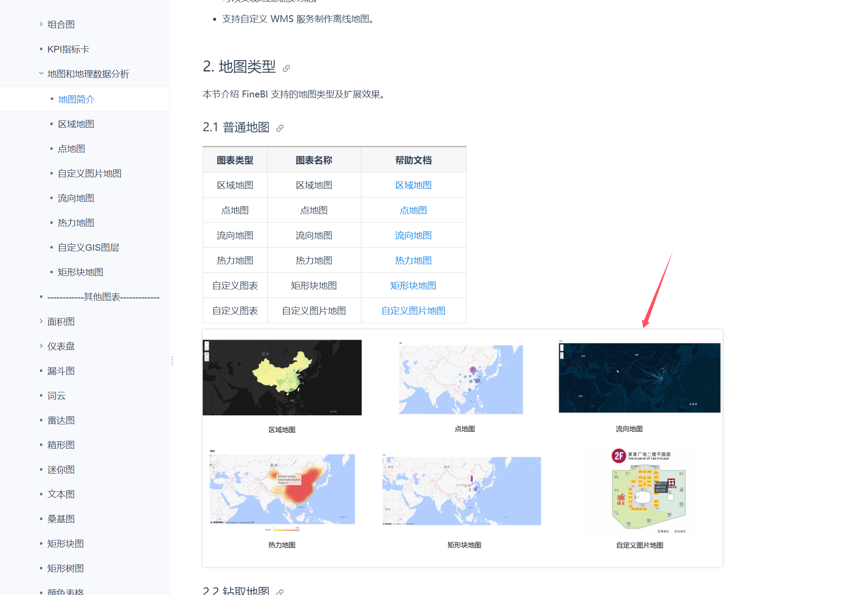The image size is (868, 595).
Task: Click the 点地图 example image
Action: click(461, 379)
